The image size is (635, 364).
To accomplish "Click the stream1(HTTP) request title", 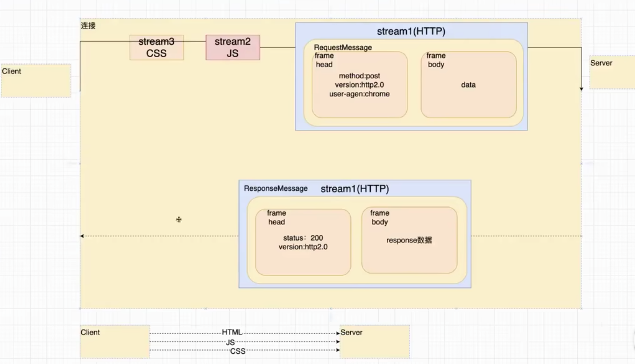I will [x=411, y=31].
